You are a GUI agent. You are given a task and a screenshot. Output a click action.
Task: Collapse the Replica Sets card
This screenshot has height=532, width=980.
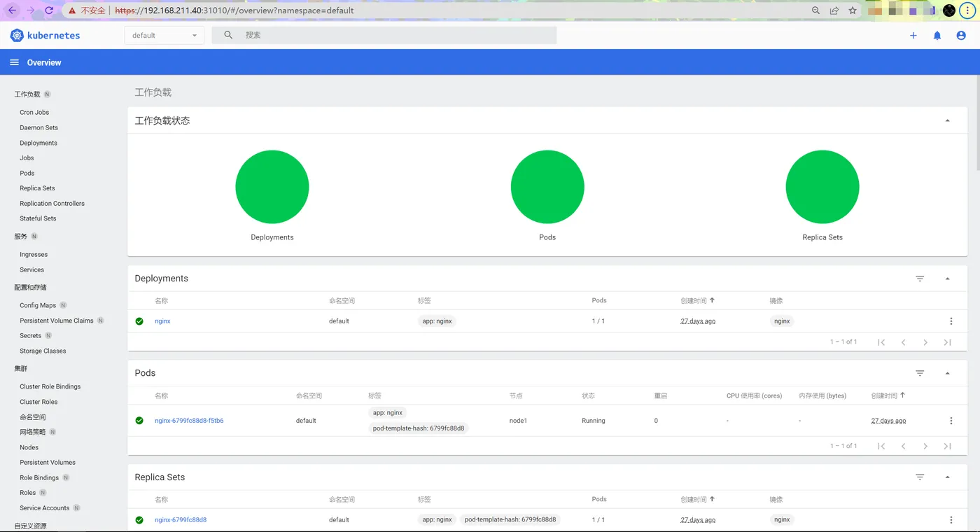coord(948,477)
